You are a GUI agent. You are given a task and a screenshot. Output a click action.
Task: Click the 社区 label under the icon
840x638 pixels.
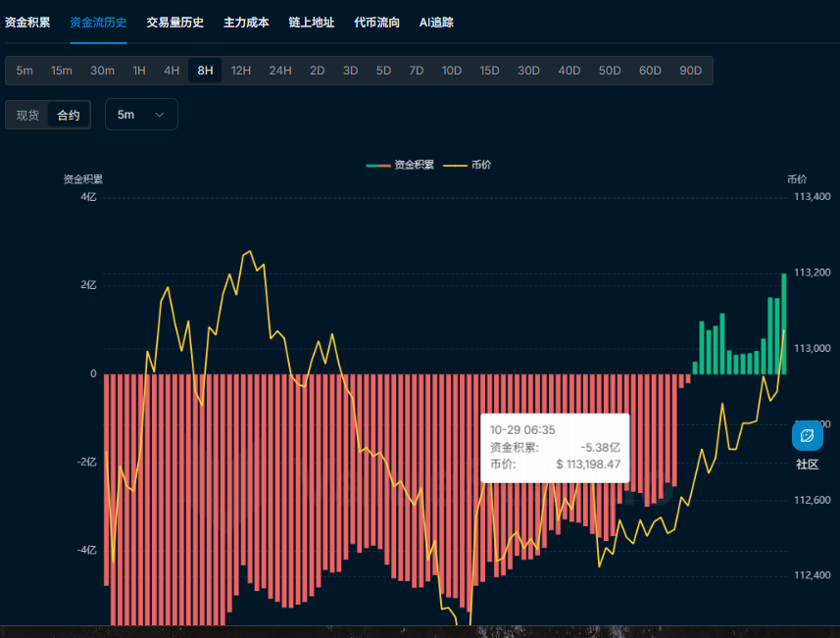pos(807,464)
